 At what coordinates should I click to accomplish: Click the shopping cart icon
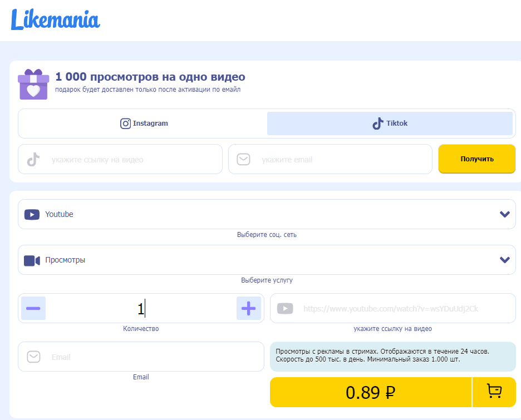click(x=494, y=392)
